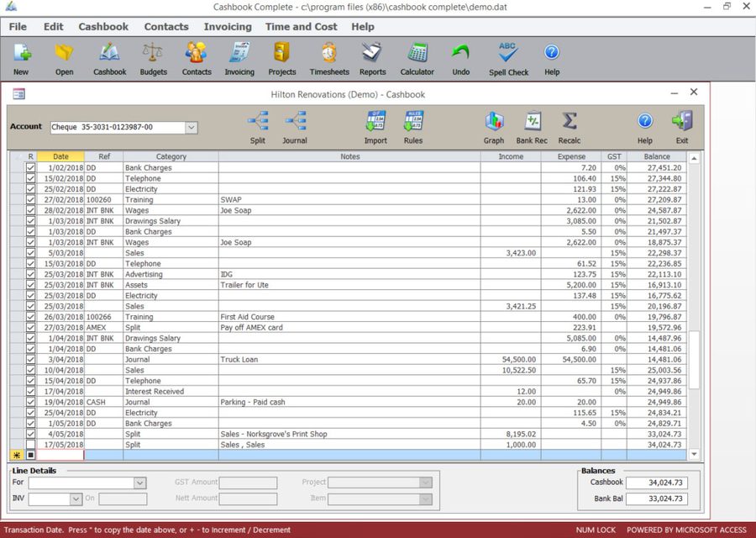Toggle reconciled box for 19/04/2018 CASH row
The image size is (756, 538).
pos(31,402)
